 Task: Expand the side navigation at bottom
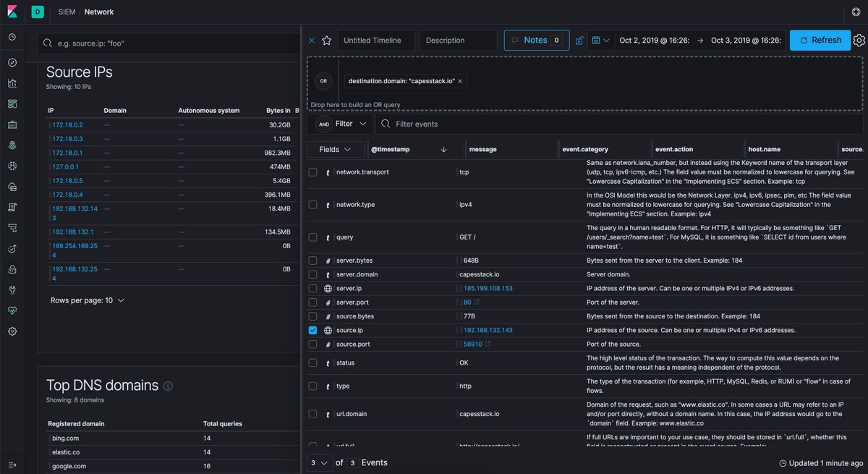(12, 464)
